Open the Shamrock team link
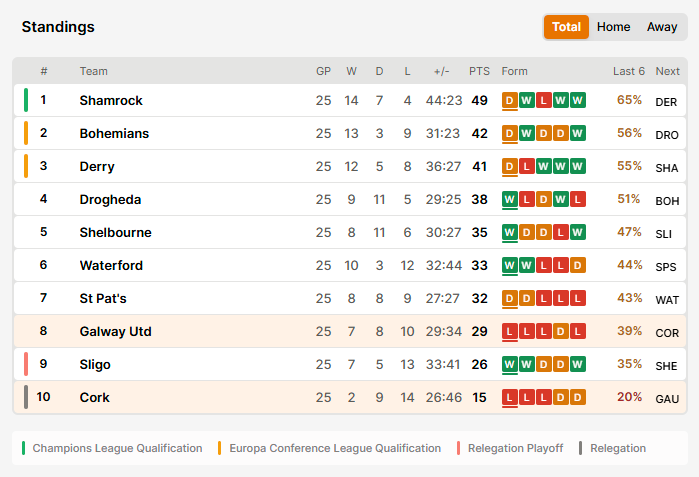Screen dimensions: 699x477 click(x=111, y=100)
